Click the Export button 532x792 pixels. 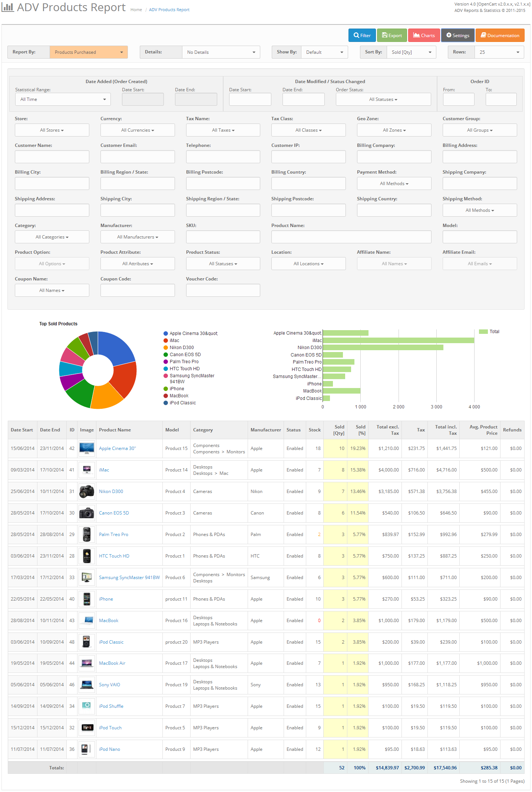(392, 35)
